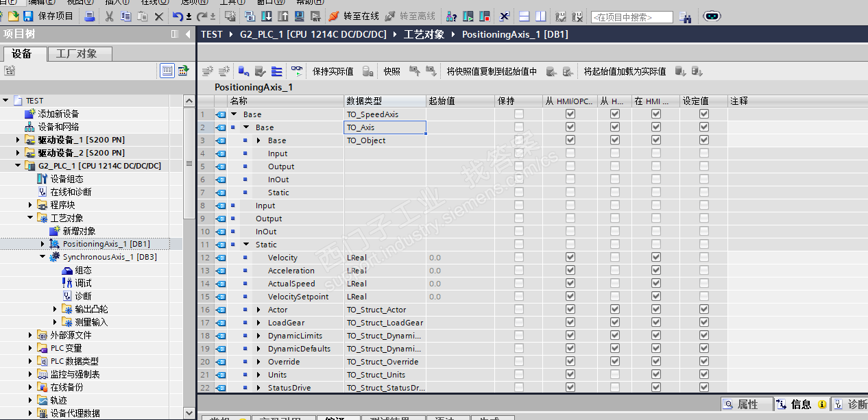Click the cross-references X icon

[x=504, y=16]
